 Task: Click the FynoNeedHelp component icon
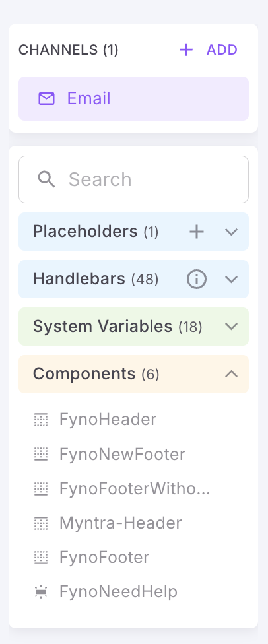tap(41, 592)
